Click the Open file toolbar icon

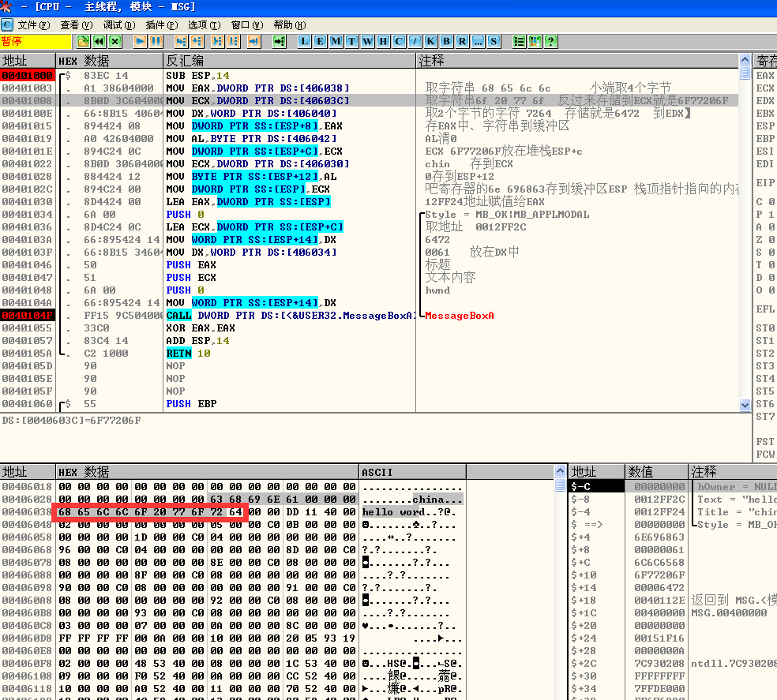coord(83,42)
